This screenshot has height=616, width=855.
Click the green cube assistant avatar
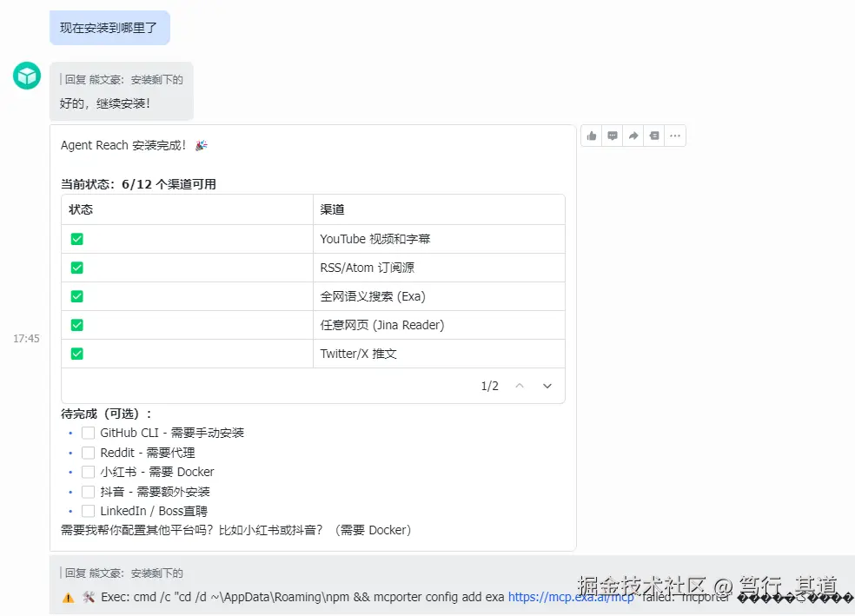26,76
